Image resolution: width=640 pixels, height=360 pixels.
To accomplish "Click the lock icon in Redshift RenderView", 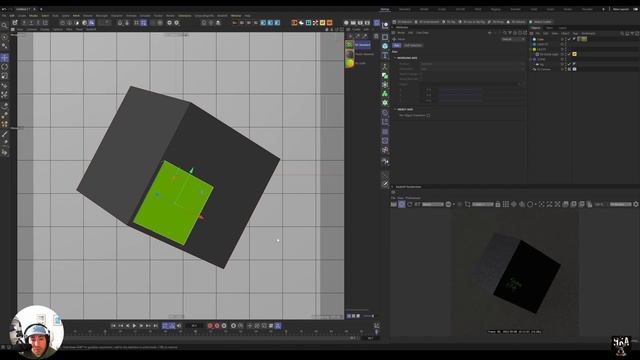I will coord(498,204).
